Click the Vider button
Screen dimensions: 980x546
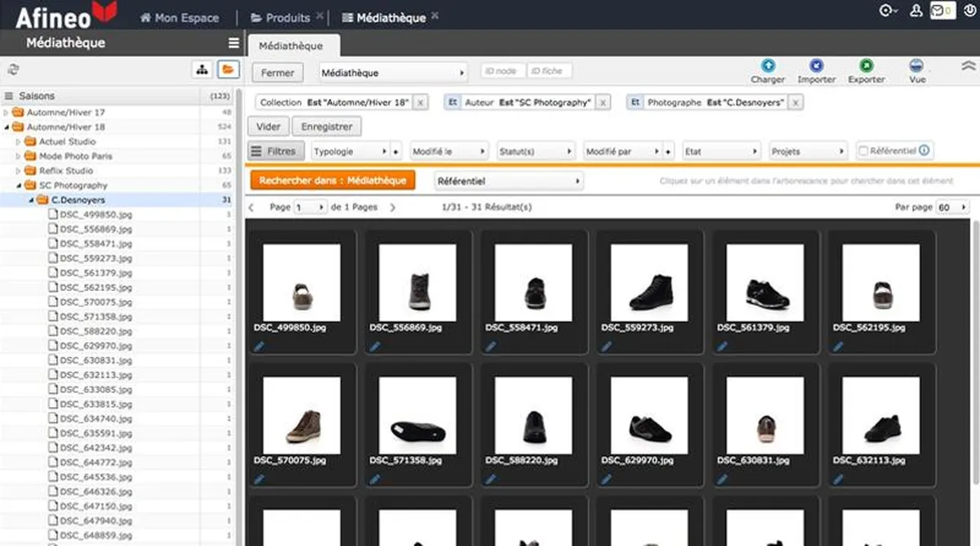[x=268, y=127]
